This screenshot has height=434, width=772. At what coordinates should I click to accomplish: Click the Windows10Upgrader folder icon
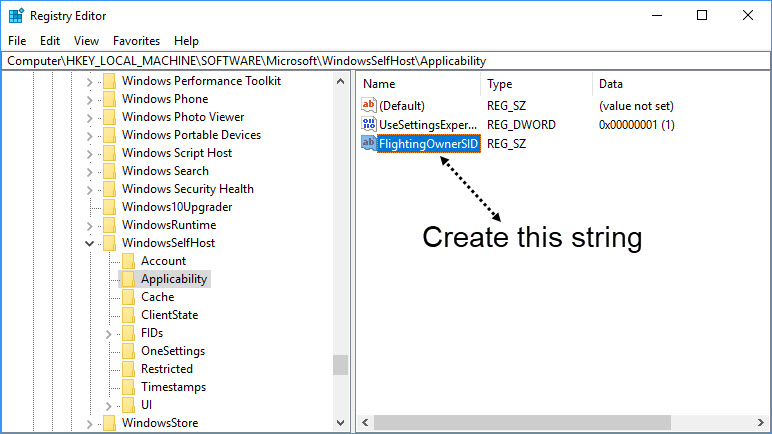coord(110,207)
